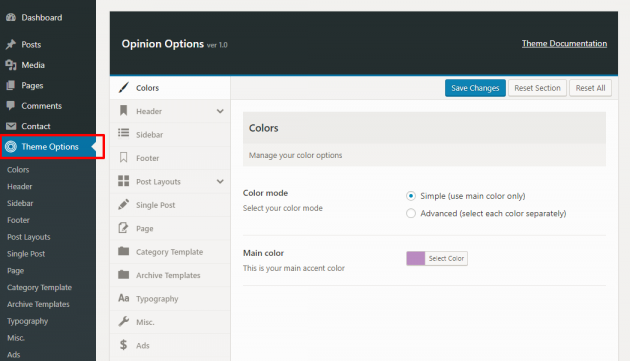
Task: Click the Comments speech bubble icon
Action: click(11, 106)
